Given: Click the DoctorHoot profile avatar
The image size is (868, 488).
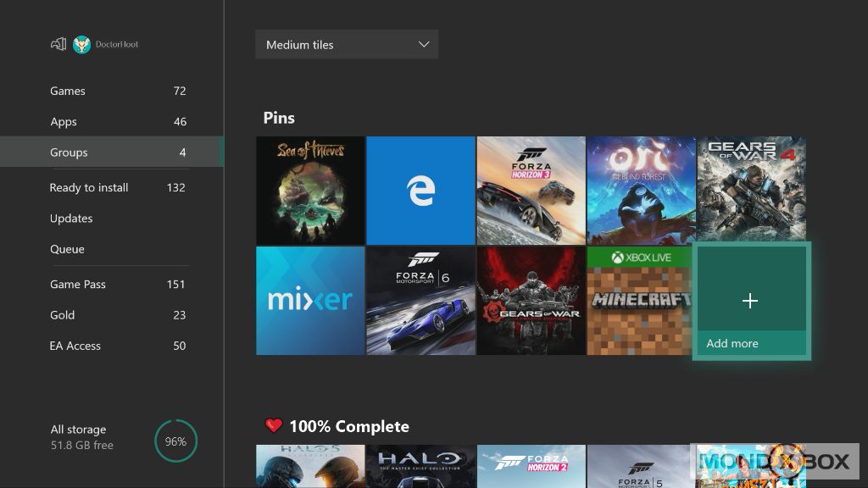Looking at the screenshot, I should (x=82, y=45).
